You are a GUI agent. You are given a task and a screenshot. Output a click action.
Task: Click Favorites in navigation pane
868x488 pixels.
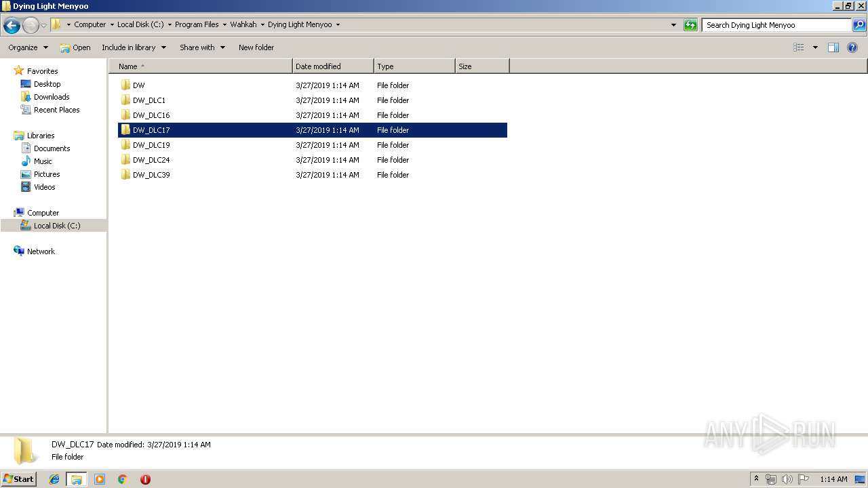pos(42,71)
